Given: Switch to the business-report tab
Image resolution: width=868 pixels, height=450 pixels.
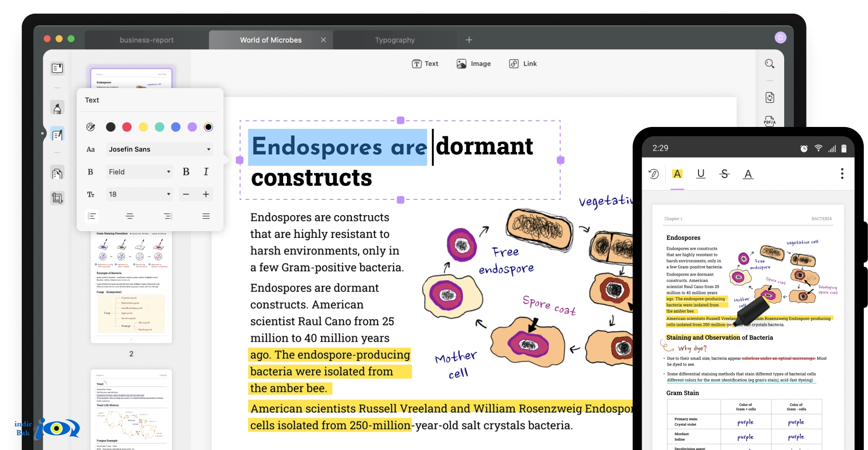Looking at the screenshot, I should (x=147, y=40).
